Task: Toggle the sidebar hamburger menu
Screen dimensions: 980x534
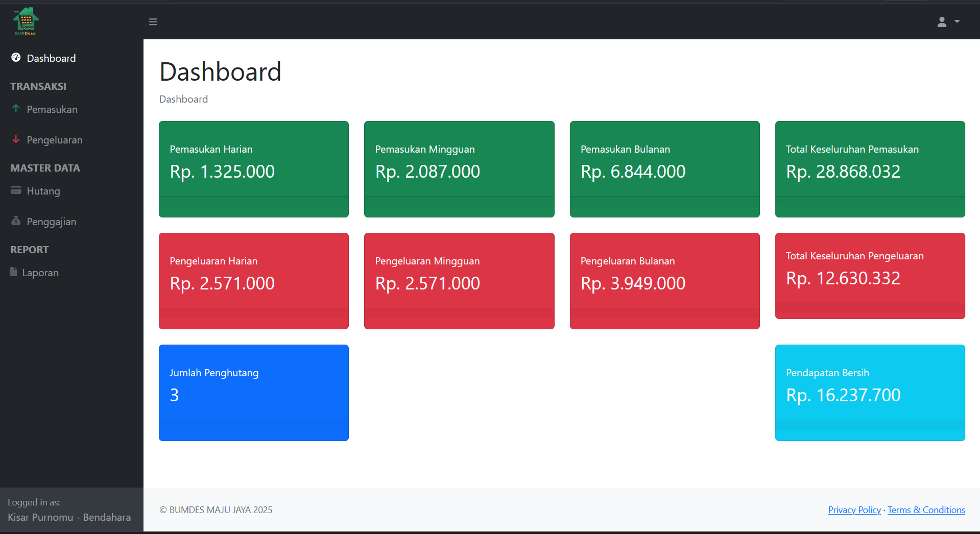Action: pos(153,22)
